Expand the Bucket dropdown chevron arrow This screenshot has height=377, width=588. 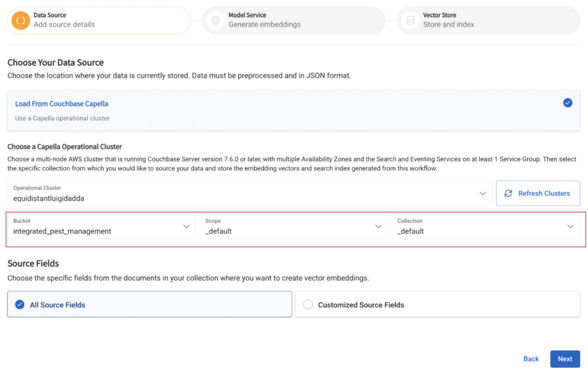[x=186, y=226]
